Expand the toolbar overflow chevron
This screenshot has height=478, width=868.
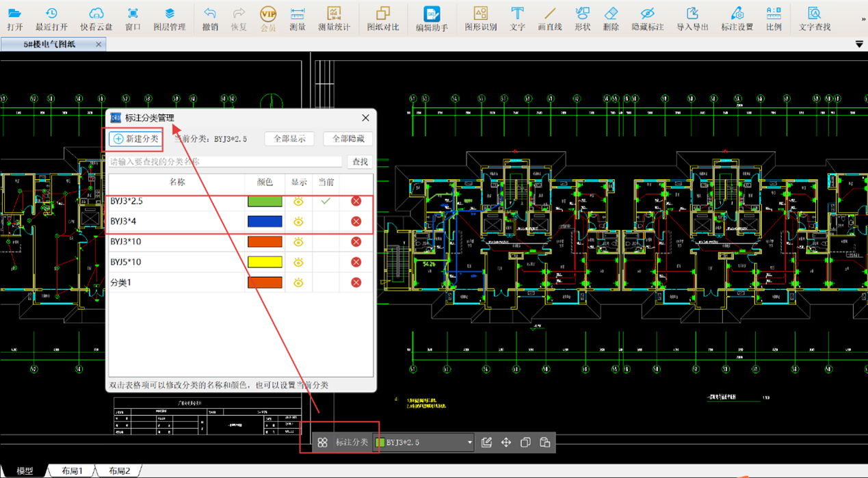pos(863,19)
